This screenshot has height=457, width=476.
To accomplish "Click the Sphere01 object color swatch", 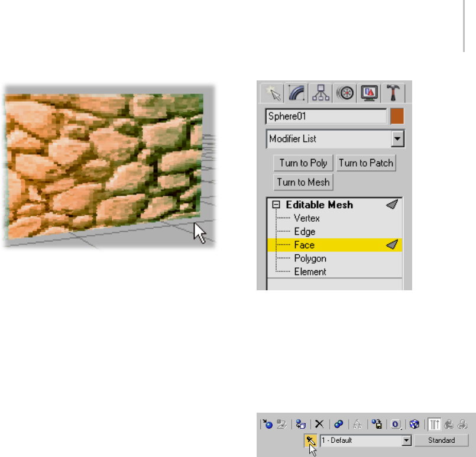I will point(397,116).
